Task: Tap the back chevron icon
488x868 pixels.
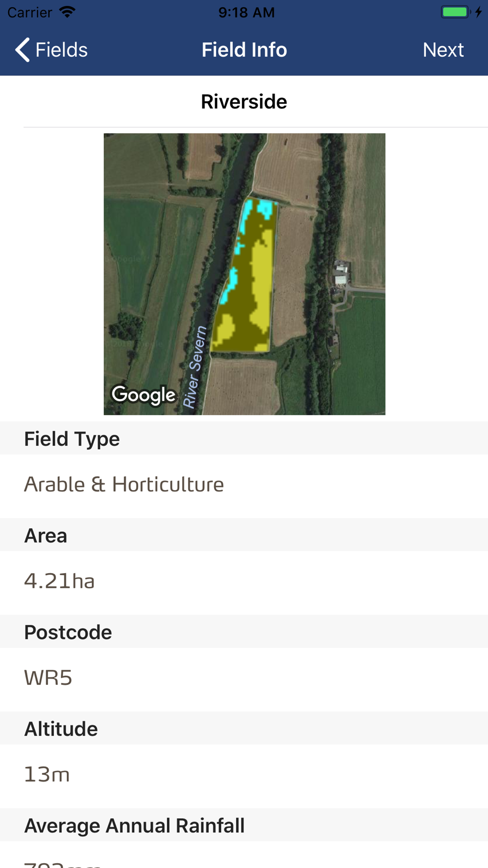Action: click(x=22, y=50)
